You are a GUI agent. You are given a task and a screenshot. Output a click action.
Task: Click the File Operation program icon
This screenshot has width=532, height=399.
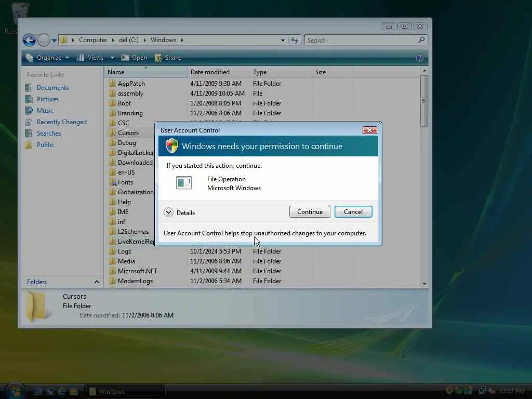184,183
